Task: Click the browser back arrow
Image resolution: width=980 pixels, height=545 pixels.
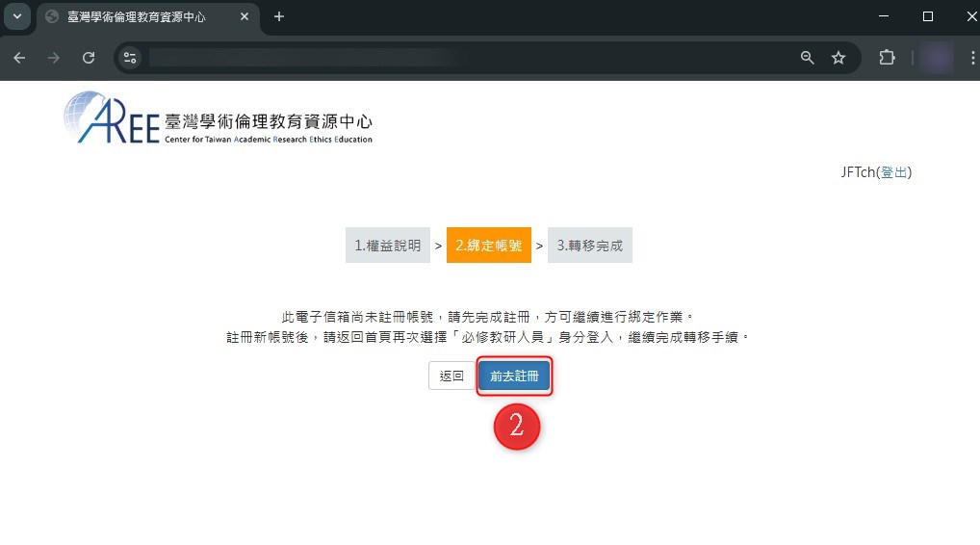Action: click(19, 58)
